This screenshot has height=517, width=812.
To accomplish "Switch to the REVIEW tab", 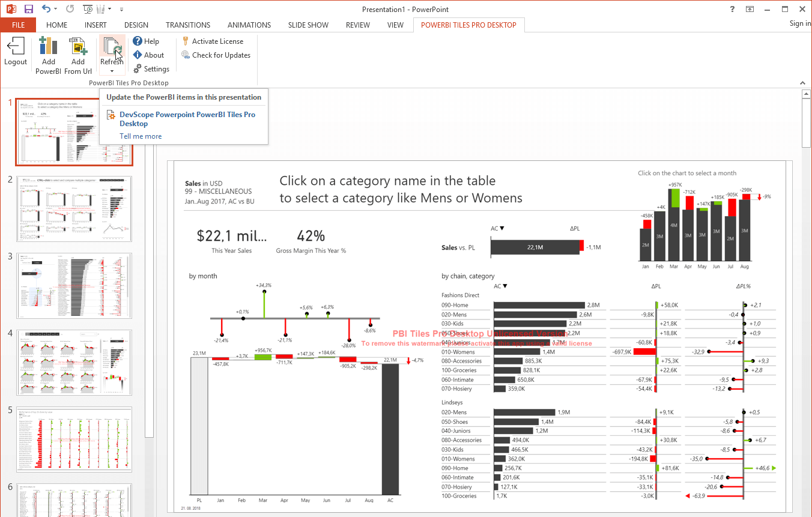I will click(x=358, y=25).
